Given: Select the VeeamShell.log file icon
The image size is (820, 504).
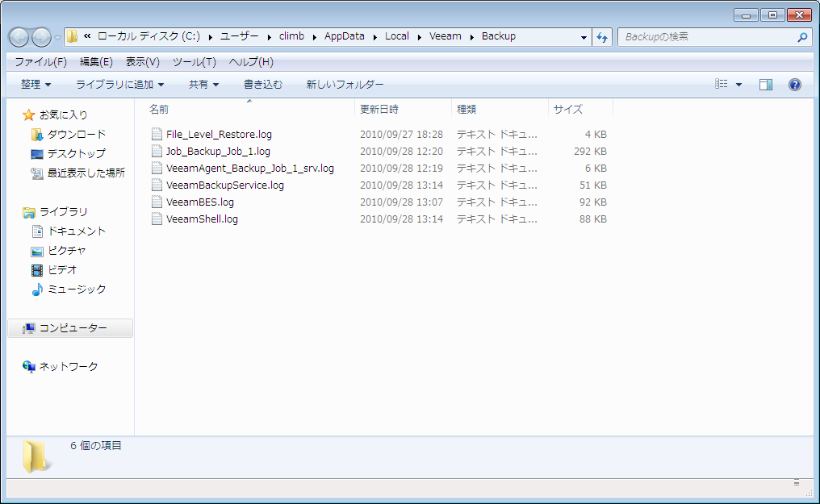Looking at the screenshot, I should [157, 219].
